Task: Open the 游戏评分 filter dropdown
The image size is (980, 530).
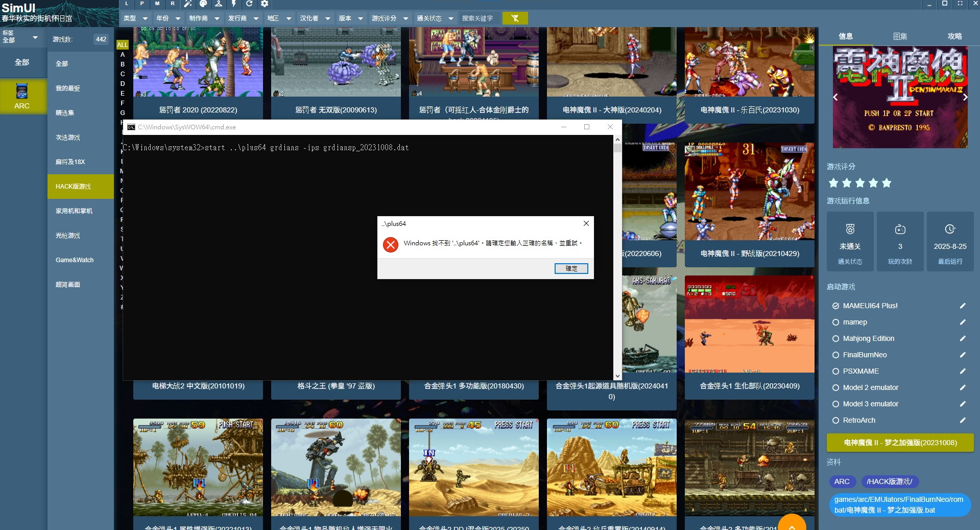Action: pyautogui.click(x=390, y=18)
